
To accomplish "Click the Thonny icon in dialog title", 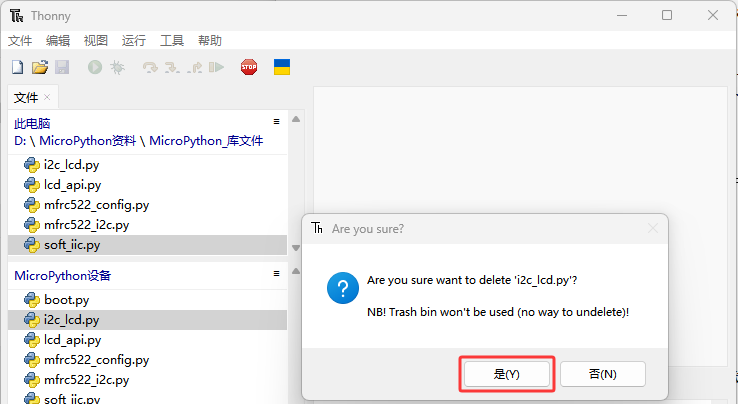I will point(317,228).
